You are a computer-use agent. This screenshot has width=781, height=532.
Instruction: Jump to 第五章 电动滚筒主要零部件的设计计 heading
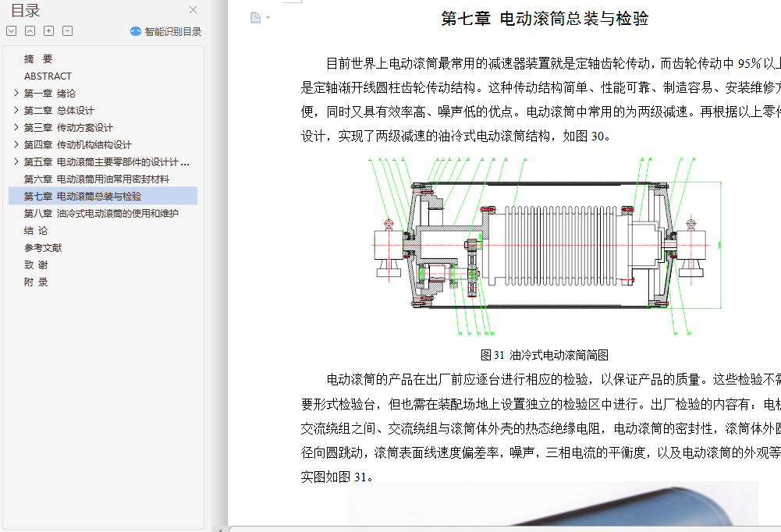107,162
